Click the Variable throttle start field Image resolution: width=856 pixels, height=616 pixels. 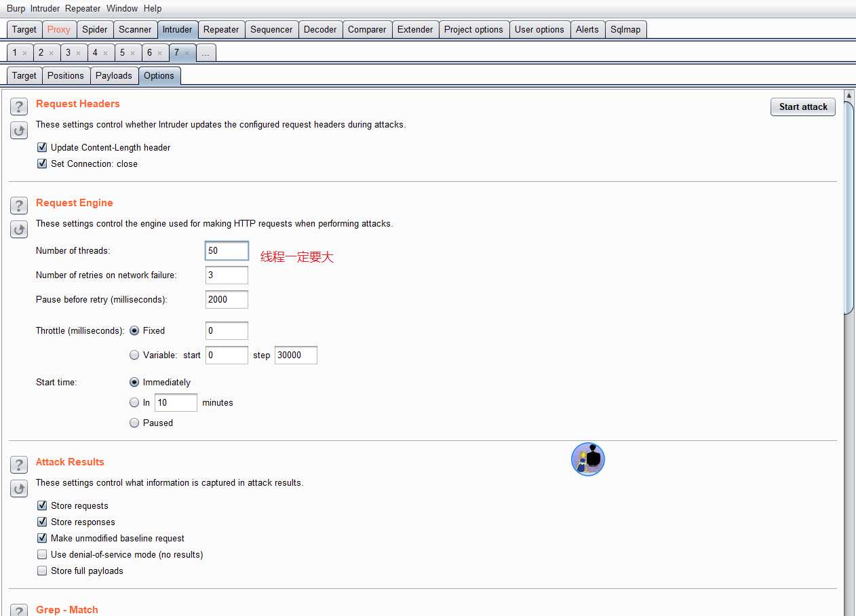tap(227, 355)
